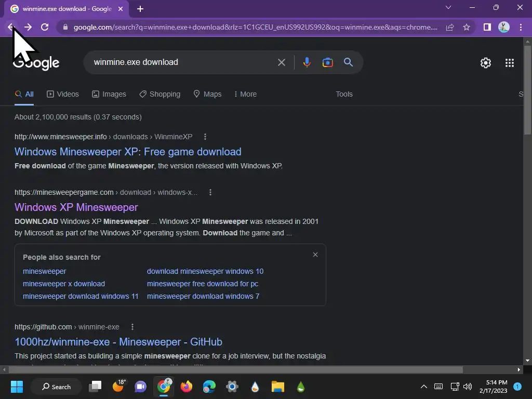Image resolution: width=532 pixels, height=399 pixels.
Task: Switch to the Shopping tab
Action: [160, 95]
